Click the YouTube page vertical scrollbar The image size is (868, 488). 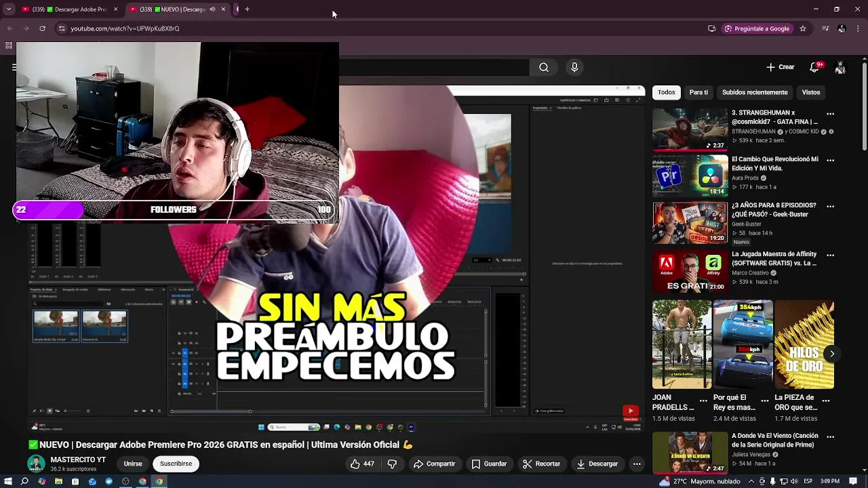(x=863, y=107)
